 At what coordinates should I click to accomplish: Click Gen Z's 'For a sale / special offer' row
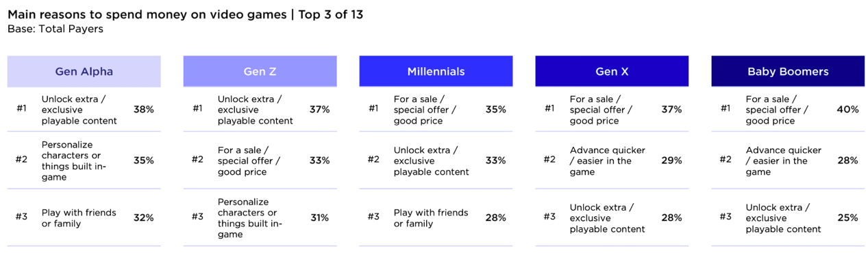(260, 161)
